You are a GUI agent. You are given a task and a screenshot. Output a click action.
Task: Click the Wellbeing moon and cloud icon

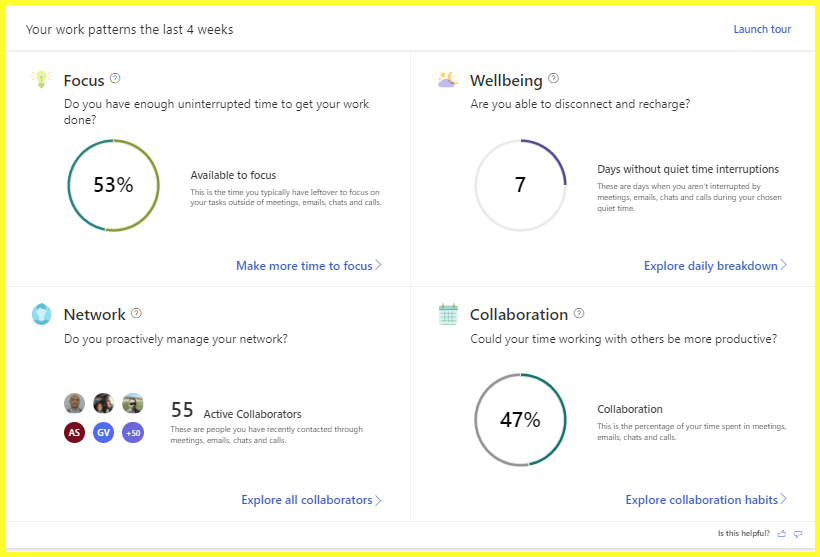pos(447,79)
